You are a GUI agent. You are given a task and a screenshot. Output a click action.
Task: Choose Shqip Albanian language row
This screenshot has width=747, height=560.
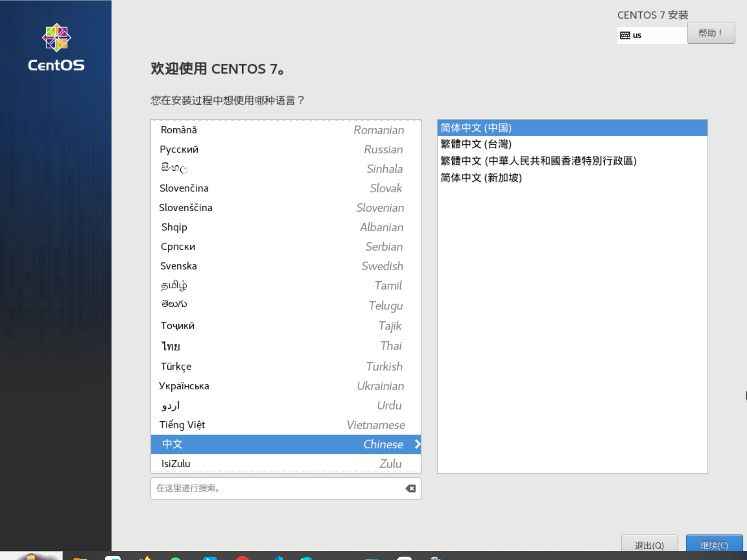pyautogui.click(x=286, y=227)
